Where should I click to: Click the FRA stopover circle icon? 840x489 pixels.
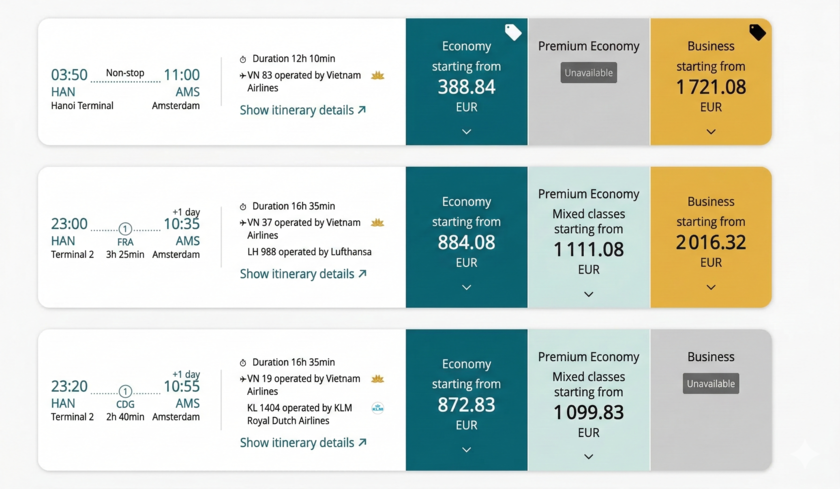tap(125, 229)
